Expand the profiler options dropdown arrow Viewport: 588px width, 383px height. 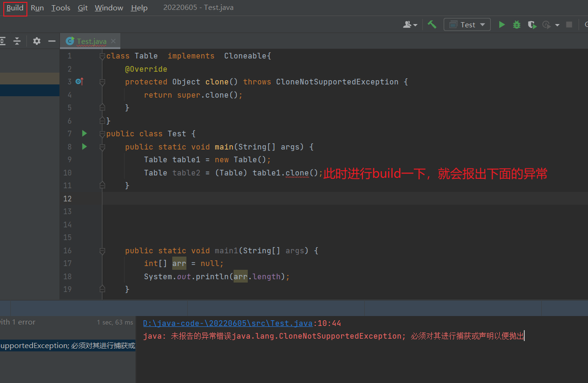pyautogui.click(x=557, y=25)
